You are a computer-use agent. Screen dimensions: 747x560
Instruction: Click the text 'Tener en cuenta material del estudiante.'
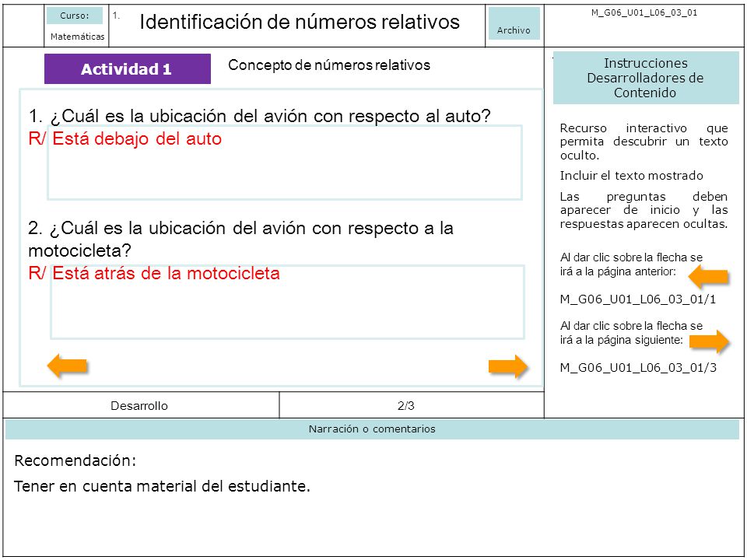click(162, 486)
